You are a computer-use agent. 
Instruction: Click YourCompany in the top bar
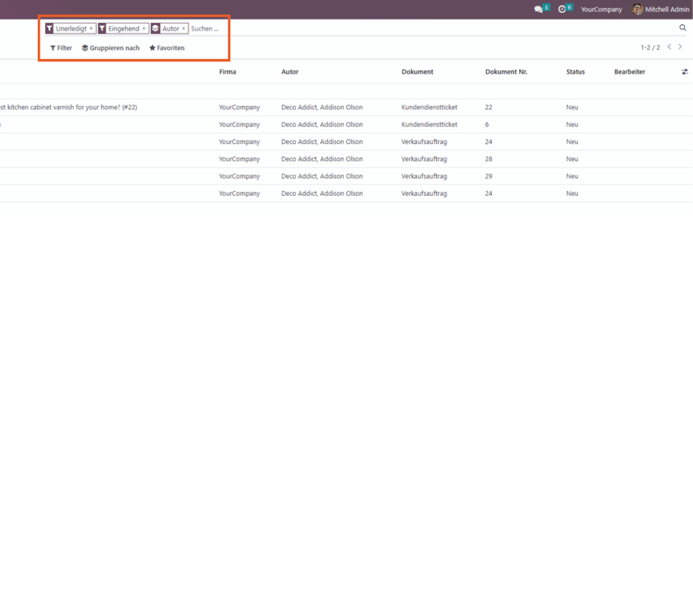[601, 9]
